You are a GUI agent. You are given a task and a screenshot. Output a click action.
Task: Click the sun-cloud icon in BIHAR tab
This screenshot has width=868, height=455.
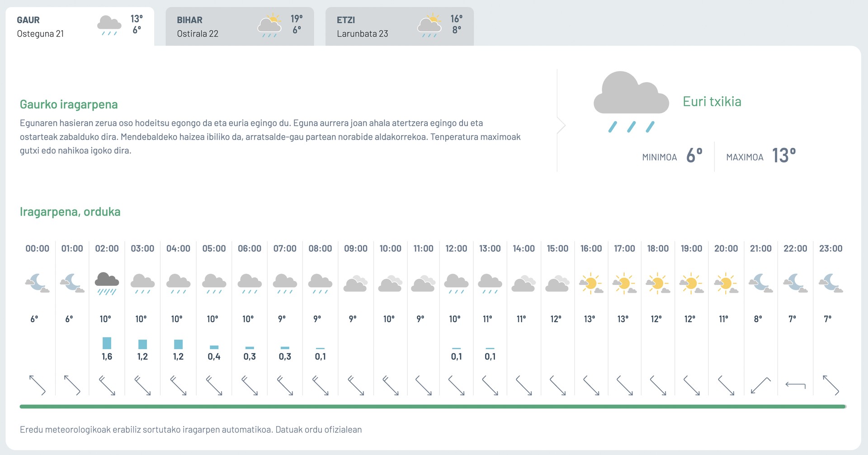269,26
